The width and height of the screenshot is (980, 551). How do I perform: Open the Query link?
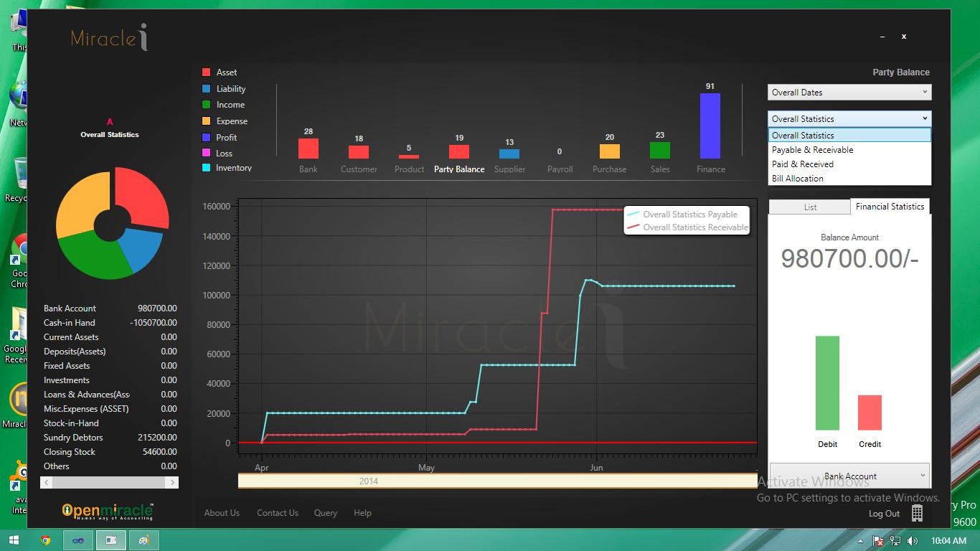click(326, 513)
